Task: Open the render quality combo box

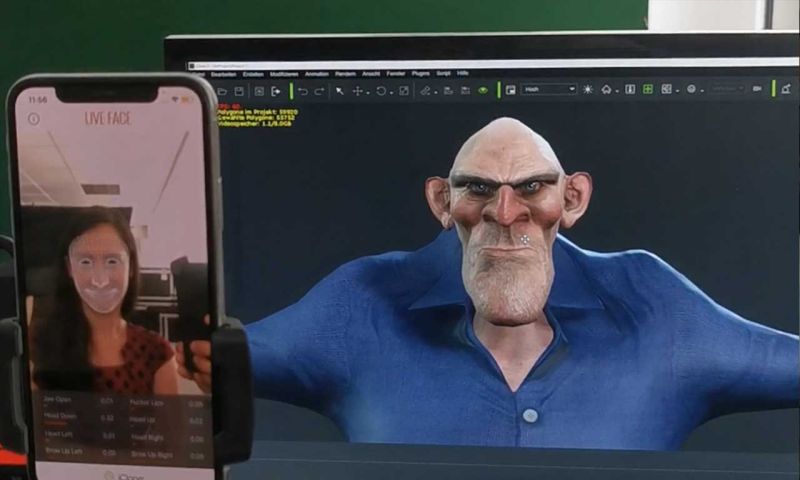Action: point(548,89)
